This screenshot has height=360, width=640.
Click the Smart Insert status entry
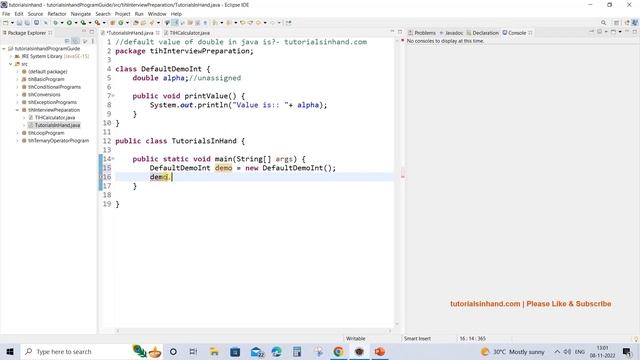click(x=417, y=339)
